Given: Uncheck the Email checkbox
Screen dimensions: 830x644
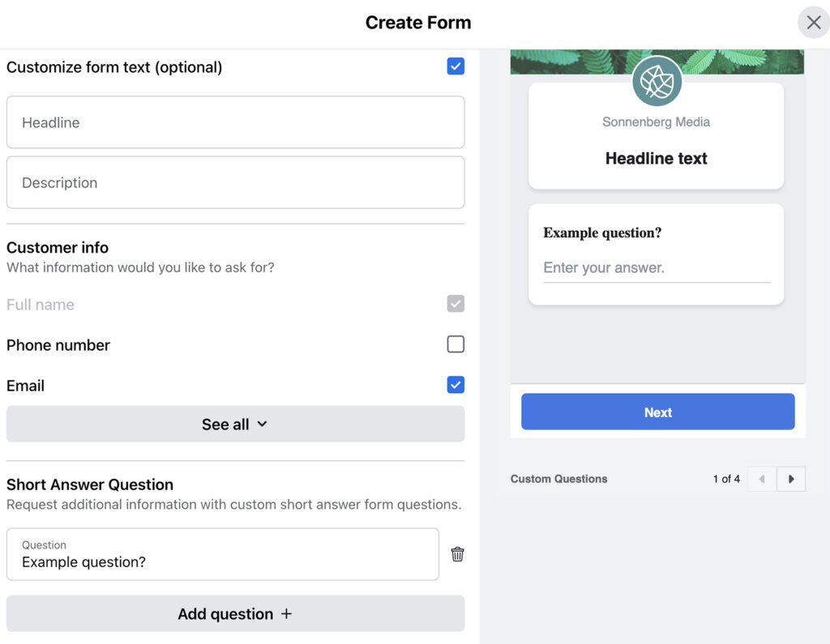Looking at the screenshot, I should pyautogui.click(x=456, y=385).
